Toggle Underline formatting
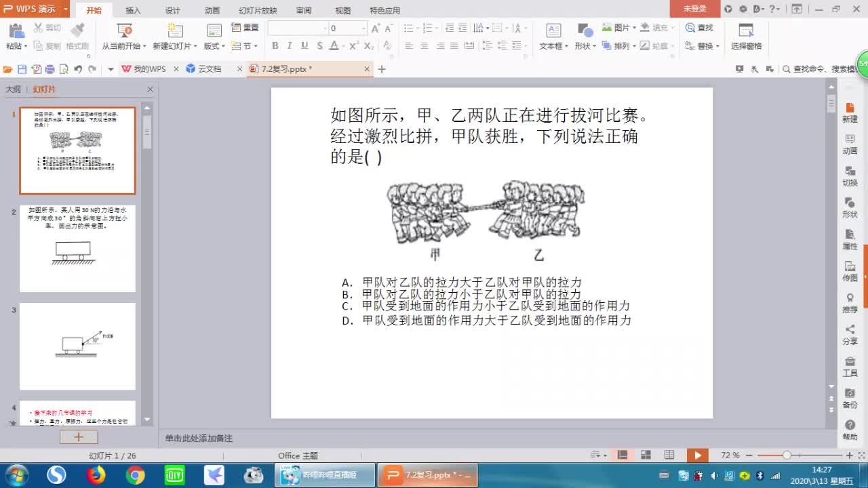The image size is (868, 488). point(304,45)
